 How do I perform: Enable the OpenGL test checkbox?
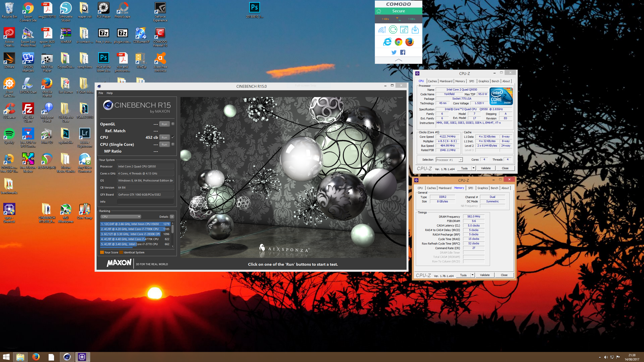click(173, 124)
